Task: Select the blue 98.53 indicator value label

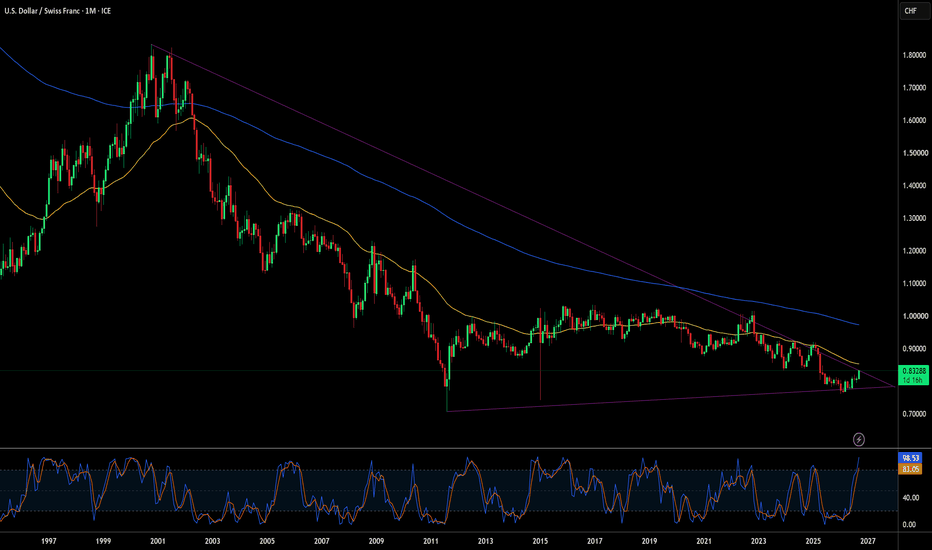Action: (x=910, y=458)
